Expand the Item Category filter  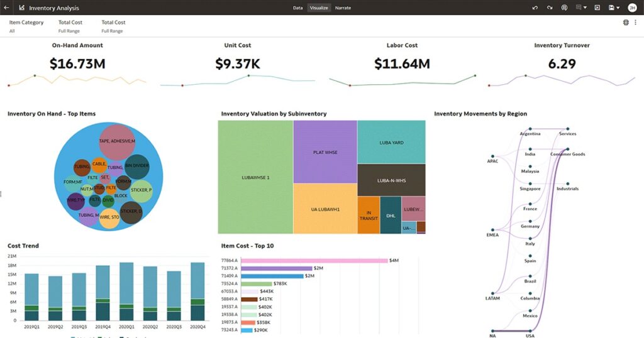(x=26, y=26)
